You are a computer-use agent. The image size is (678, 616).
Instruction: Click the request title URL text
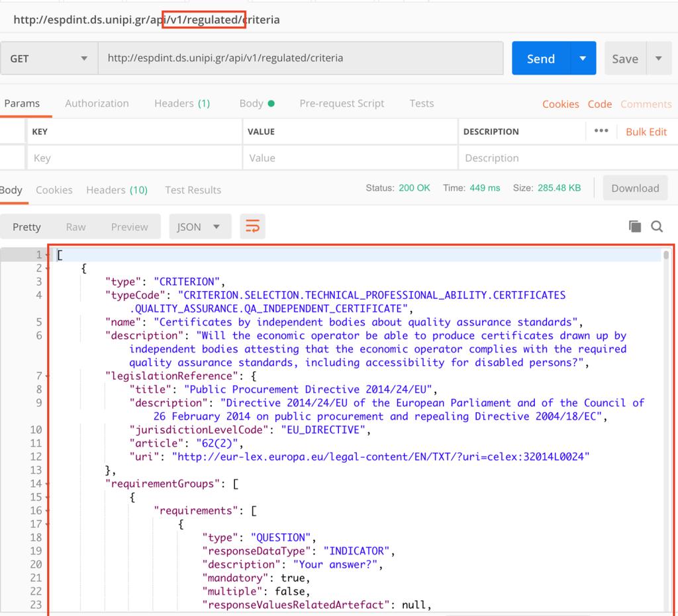pyautogui.click(x=146, y=20)
